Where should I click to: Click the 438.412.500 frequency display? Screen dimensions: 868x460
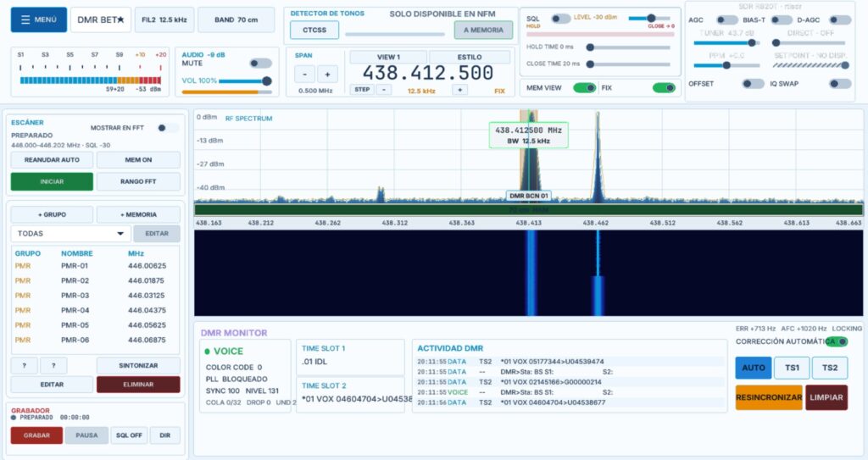click(x=427, y=73)
